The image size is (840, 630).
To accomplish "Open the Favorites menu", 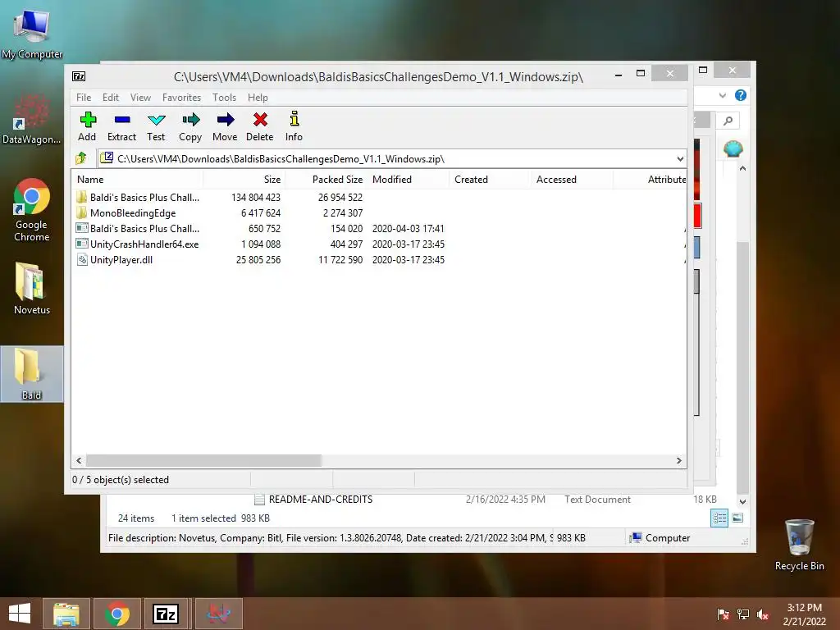I will click(x=181, y=98).
